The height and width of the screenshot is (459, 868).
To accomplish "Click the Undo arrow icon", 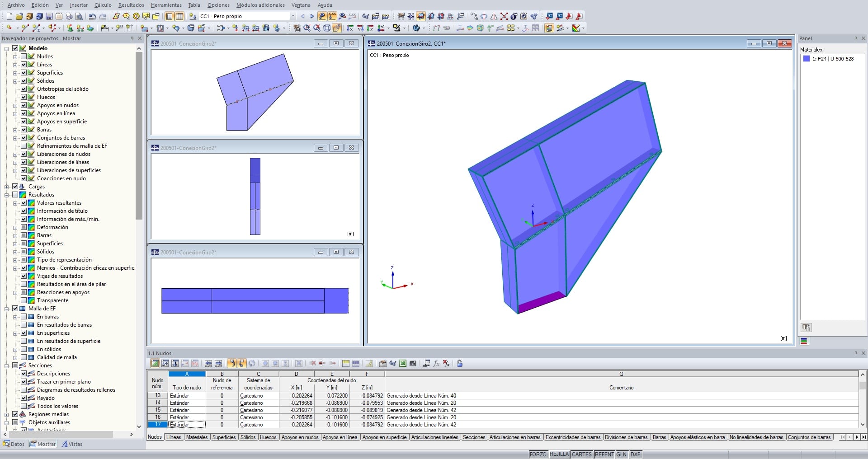I will pos(92,16).
